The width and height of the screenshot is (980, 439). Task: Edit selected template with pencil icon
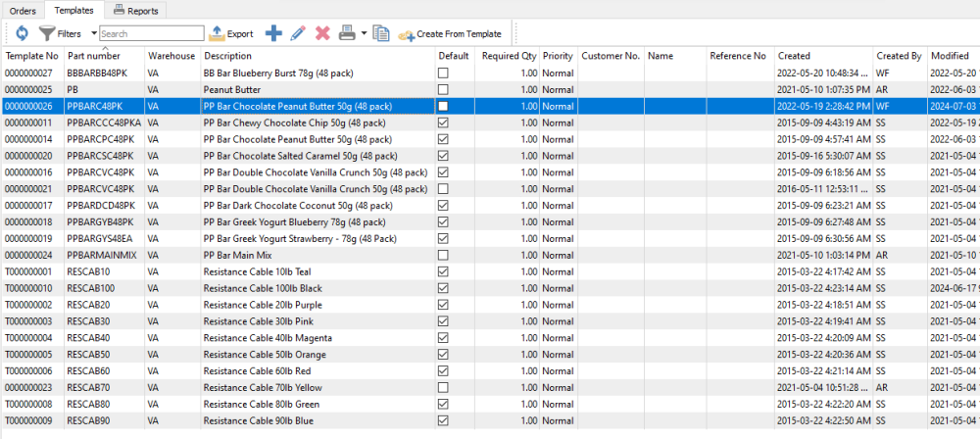coord(298,33)
